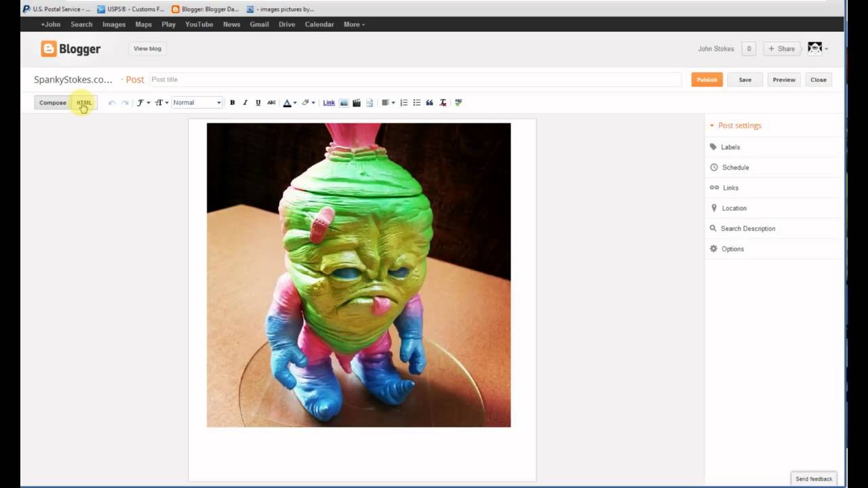The width and height of the screenshot is (868, 488).
Task: Click the orange Publish button
Action: click(707, 80)
